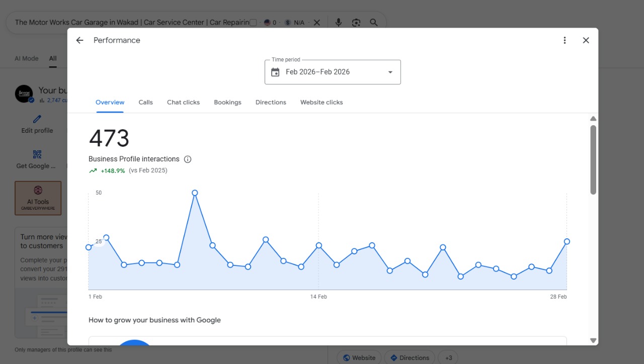The image size is (644, 364).
Task: Click the info icon beside Business Profile interactions
Action: (x=188, y=159)
